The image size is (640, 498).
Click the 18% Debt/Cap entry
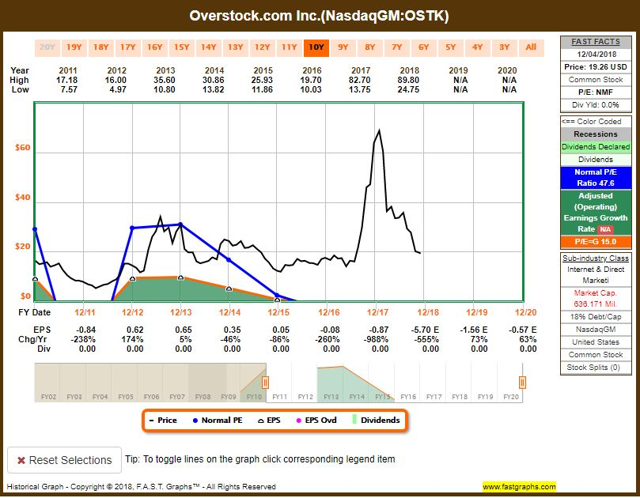click(x=596, y=317)
